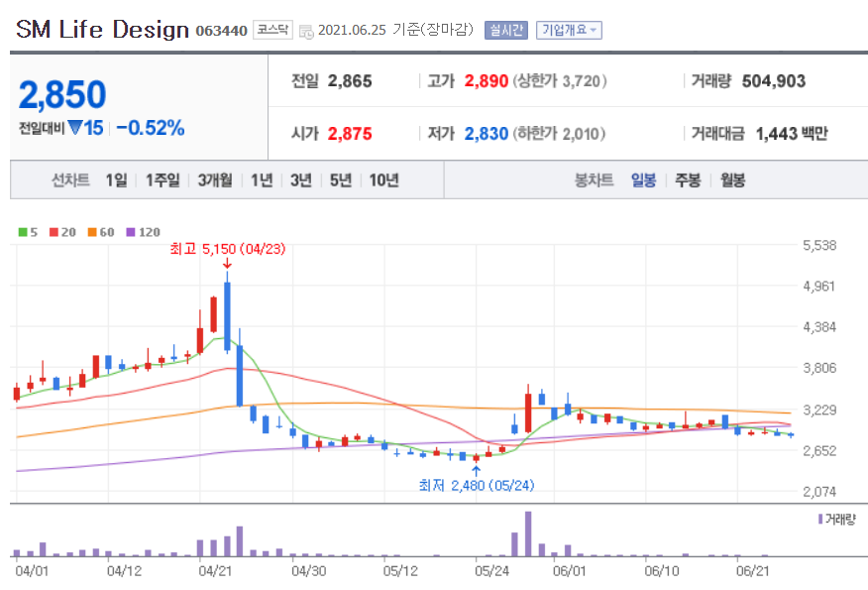Click the purple 거래량 volume legend

tap(836, 519)
